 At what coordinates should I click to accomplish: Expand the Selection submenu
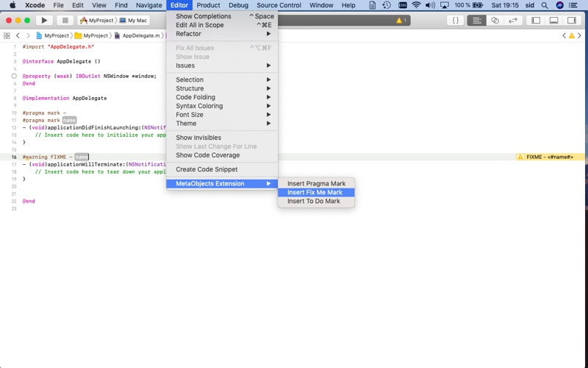222,79
